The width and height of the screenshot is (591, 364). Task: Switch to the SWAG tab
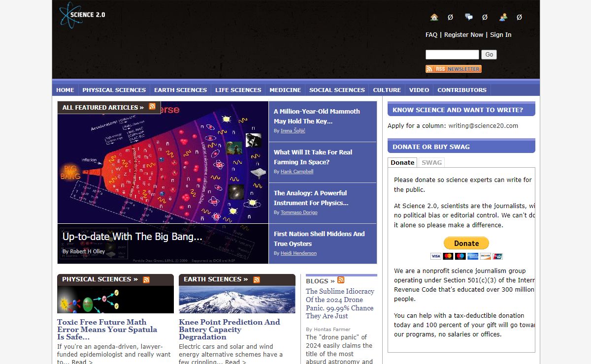tap(431, 162)
